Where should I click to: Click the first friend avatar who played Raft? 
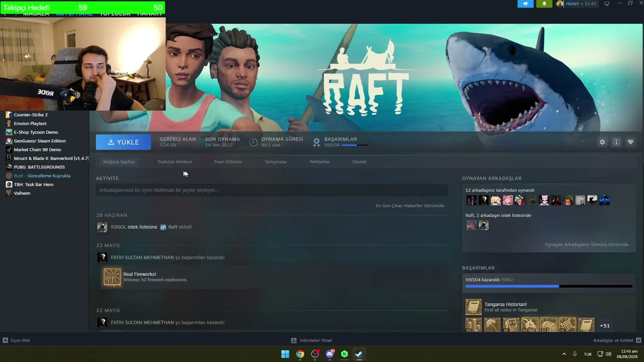point(471,200)
